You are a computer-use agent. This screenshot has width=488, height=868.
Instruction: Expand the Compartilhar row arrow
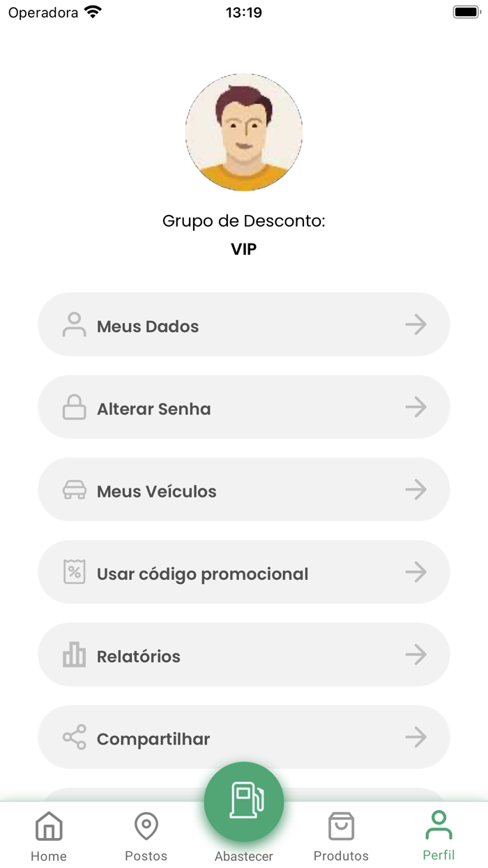[x=417, y=736]
